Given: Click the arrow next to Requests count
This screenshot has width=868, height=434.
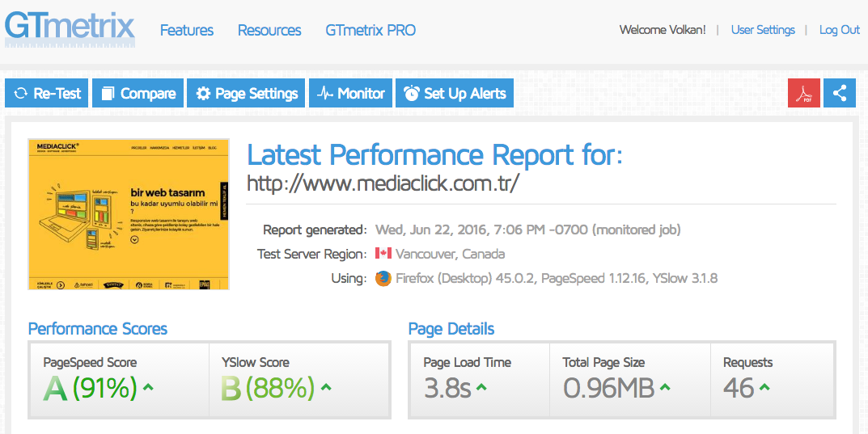Looking at the screenshot, I should (x=764, y=388).
